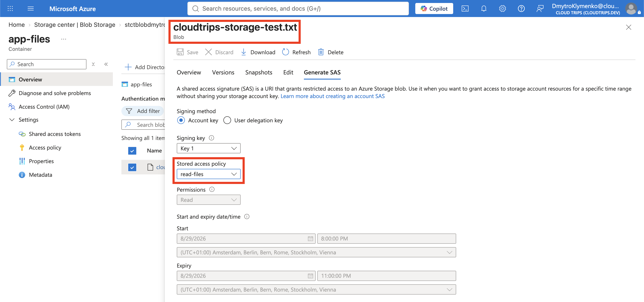Image resolution: width=644 pixels, height=302 pixels.
Task: Click the Start time field
Action: pyautogui.click(x=387, y=238)
